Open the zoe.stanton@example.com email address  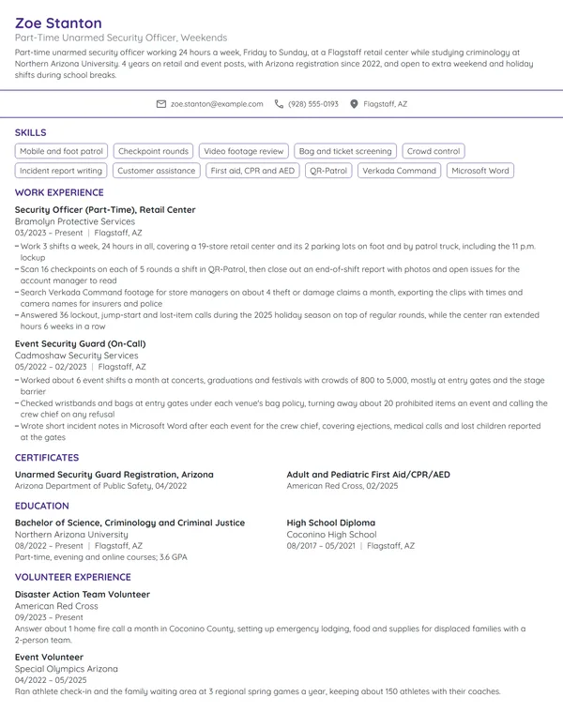coord(217,104)
